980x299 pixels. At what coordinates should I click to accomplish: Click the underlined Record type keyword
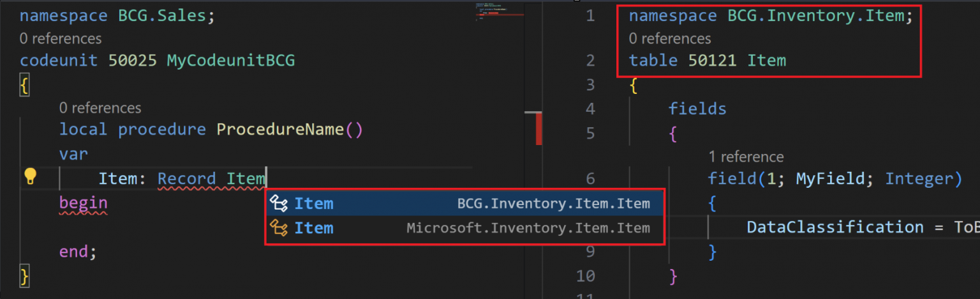(x=187, y=179)
